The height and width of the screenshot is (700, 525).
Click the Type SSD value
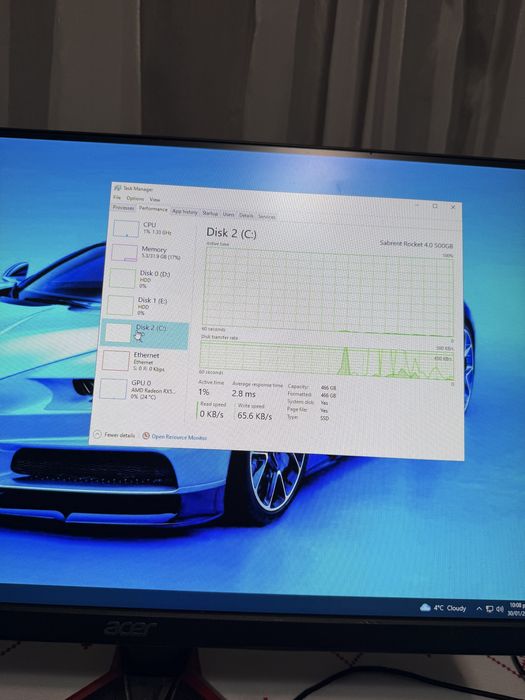coord(325,418)
